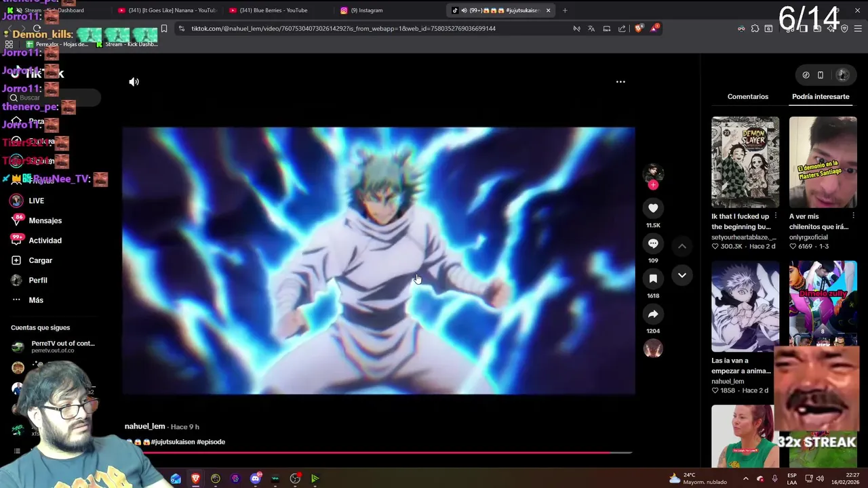
Task: Open the nahuel_lem author profile link
Action: click(x=145, y=426)
